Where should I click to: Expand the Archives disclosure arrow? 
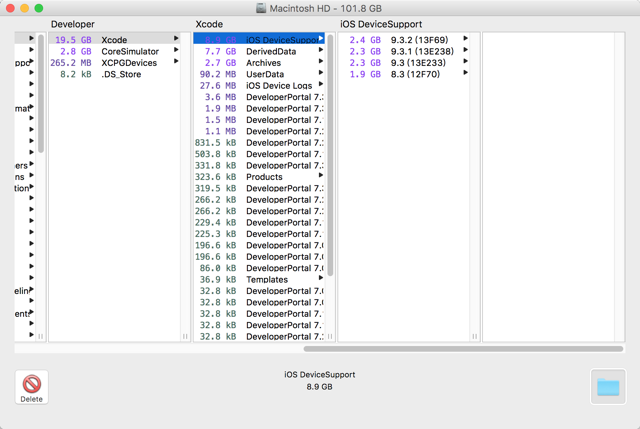tap(321, 61)
